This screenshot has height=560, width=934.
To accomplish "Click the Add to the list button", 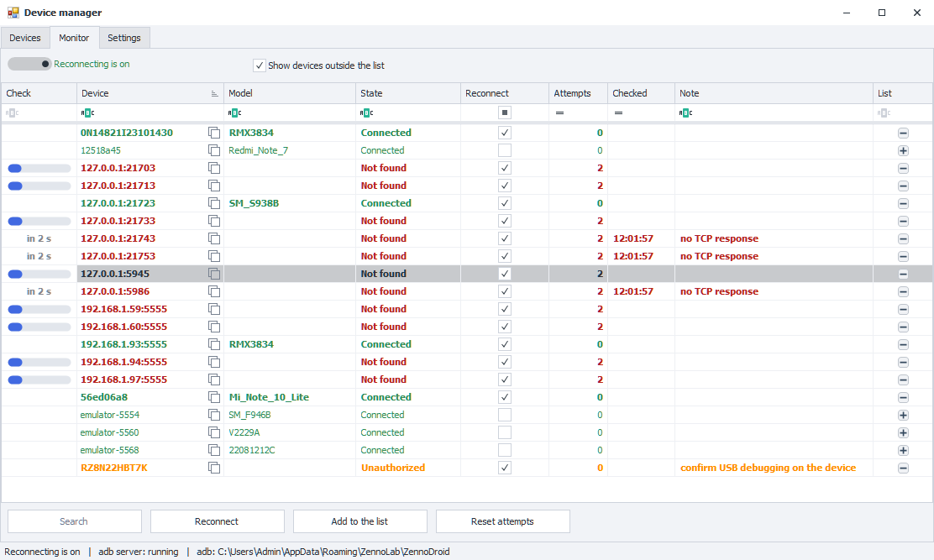I will click(x=359, y=521).
